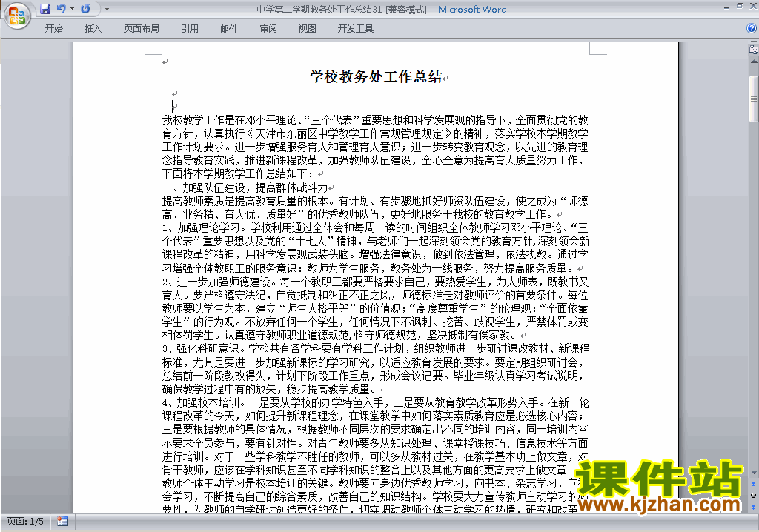Undo the last action
Screen dimensions: 759x532
(x=61, y=9)
